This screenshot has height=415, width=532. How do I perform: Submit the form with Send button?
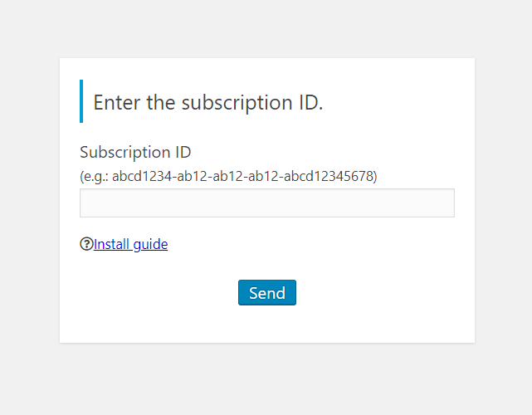tap(267, 292)
